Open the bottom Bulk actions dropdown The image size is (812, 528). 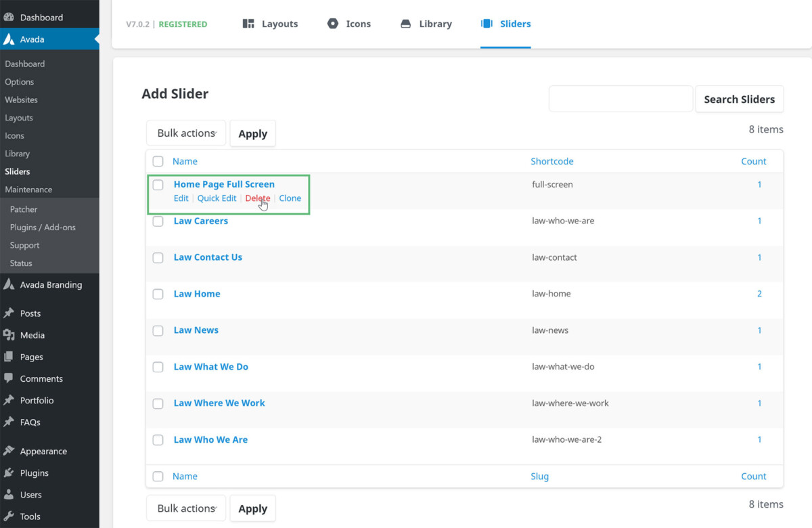point(186,508)
